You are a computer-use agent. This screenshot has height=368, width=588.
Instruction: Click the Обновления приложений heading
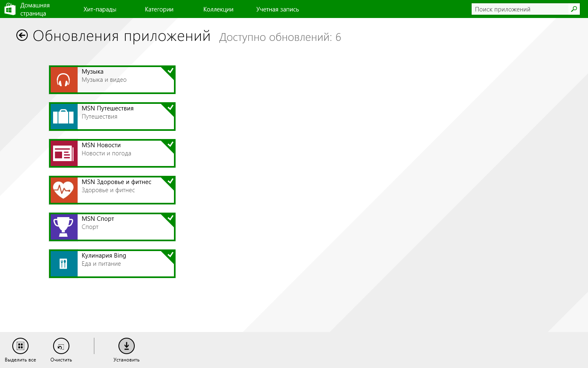[122, 36]
